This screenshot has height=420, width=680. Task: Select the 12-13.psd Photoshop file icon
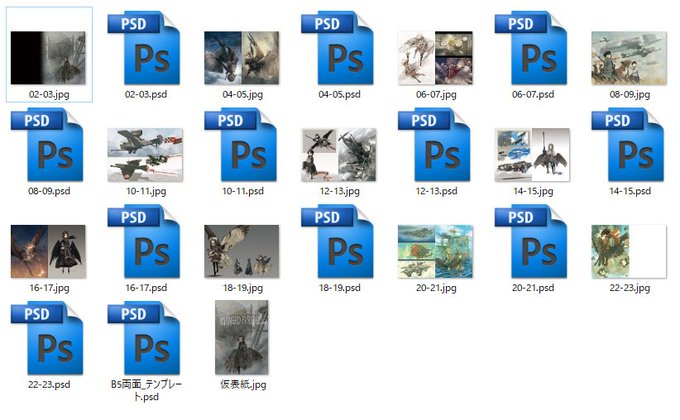coord(434,145)
